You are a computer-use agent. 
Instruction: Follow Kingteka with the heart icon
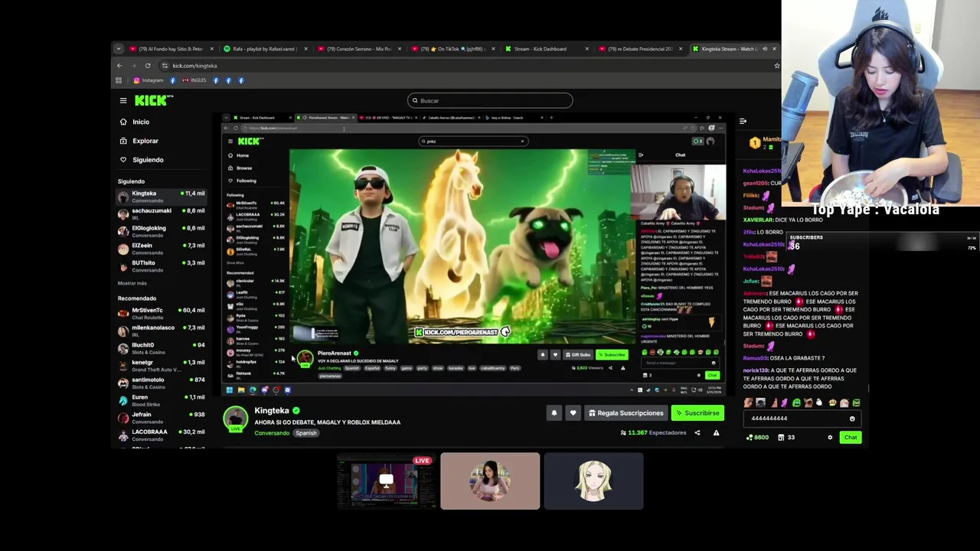click(573, 413)
